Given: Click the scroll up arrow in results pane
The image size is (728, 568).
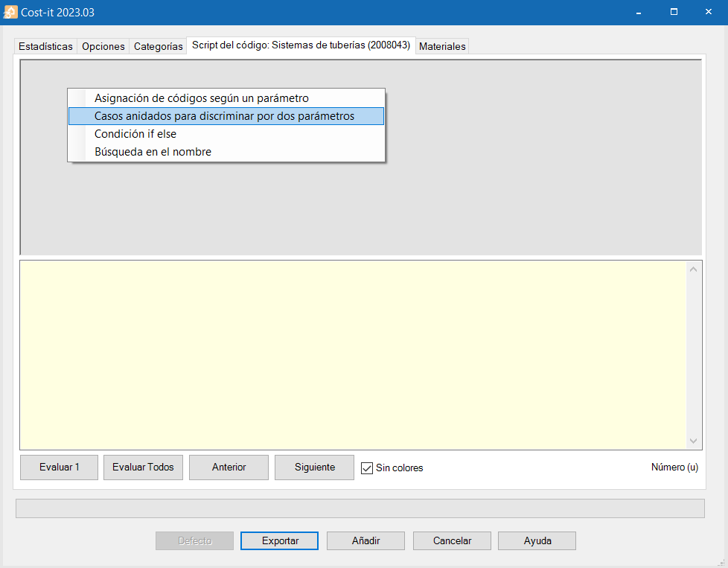Looking at the screenshot, I should [694, 269].
